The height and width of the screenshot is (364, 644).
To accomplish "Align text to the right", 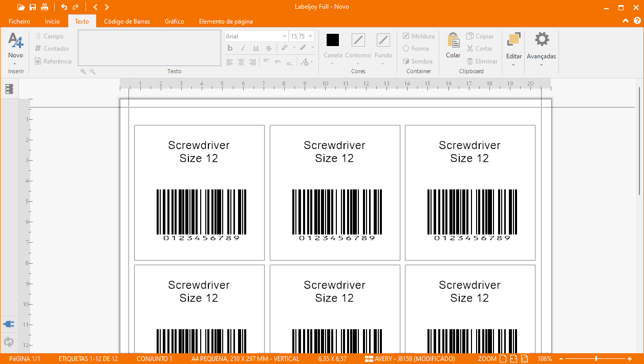I will point(252,62).
